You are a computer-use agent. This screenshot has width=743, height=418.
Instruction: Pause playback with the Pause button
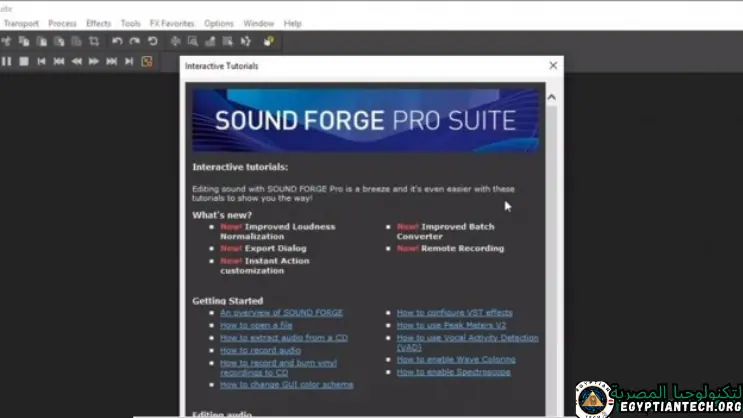point(6,62)
